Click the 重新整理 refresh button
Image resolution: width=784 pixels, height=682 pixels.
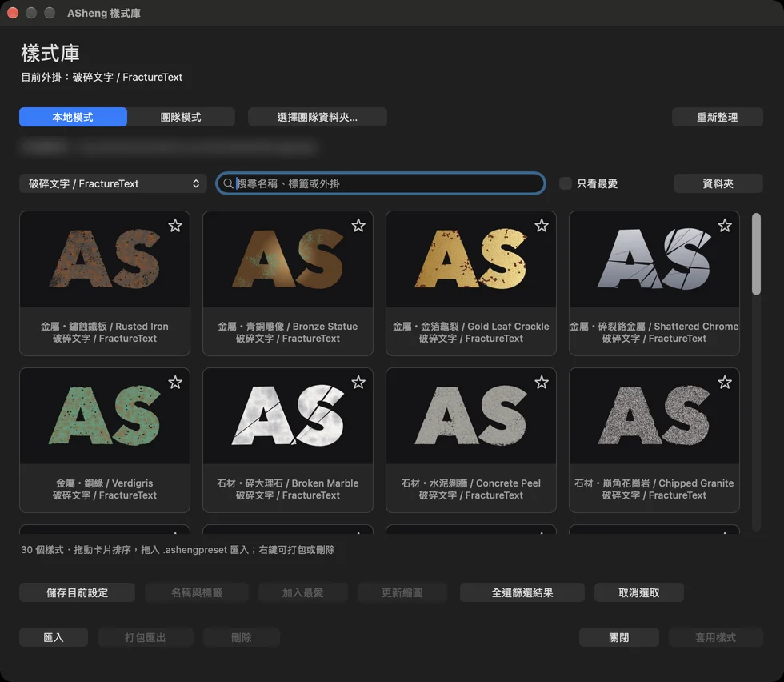[718, 117]
